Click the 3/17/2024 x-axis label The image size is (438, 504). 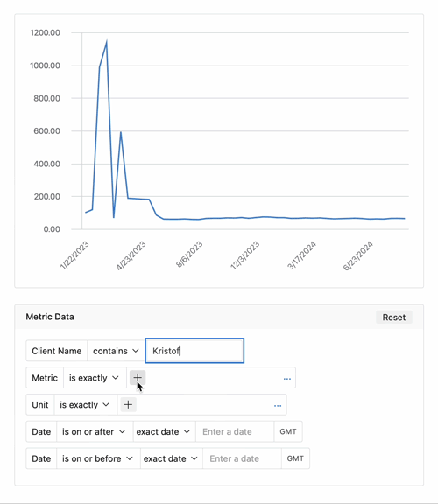point(301,255)
